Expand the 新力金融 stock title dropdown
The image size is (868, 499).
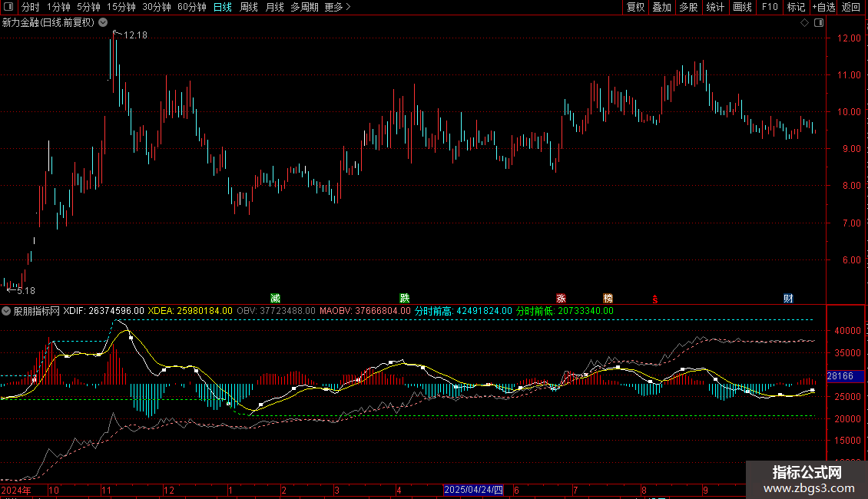(103, 23)
